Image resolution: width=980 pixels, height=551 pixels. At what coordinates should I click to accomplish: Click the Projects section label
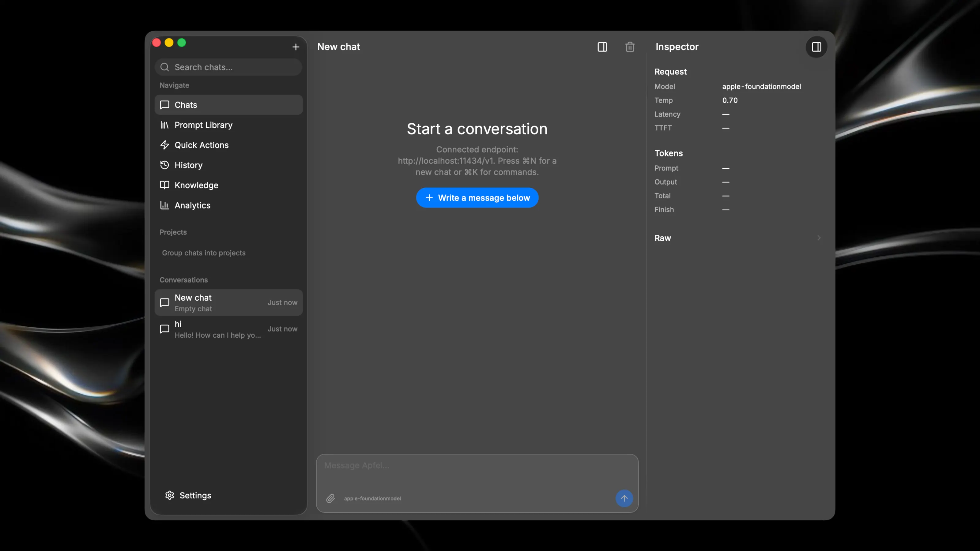(173, 232)
